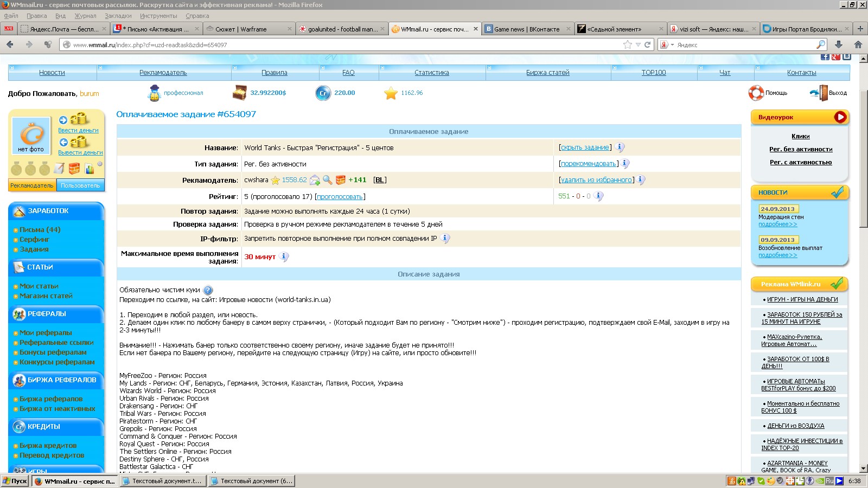Click the нет фото profile thumbnail
Image resolution: width=868 pixels, height=488 pixels.
[31, 136]
